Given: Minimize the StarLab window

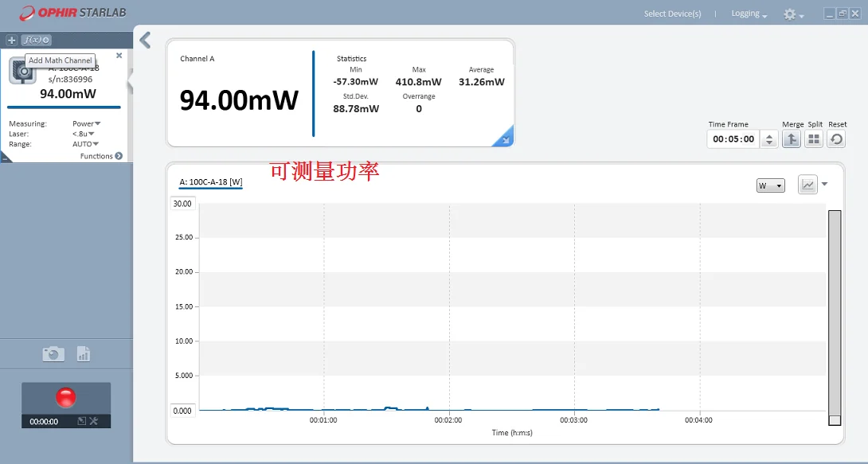Looking at the screenshot, I should click(829, 14).
